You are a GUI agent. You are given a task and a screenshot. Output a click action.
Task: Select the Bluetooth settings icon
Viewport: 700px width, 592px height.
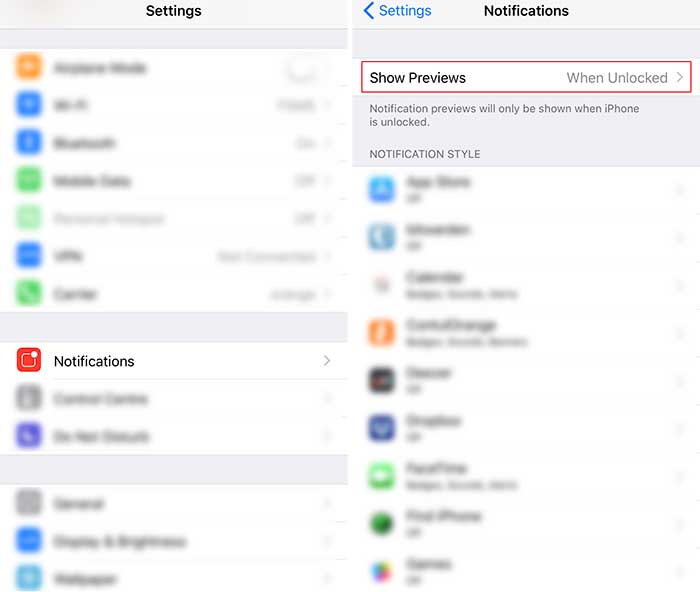[x=29, y=142]
